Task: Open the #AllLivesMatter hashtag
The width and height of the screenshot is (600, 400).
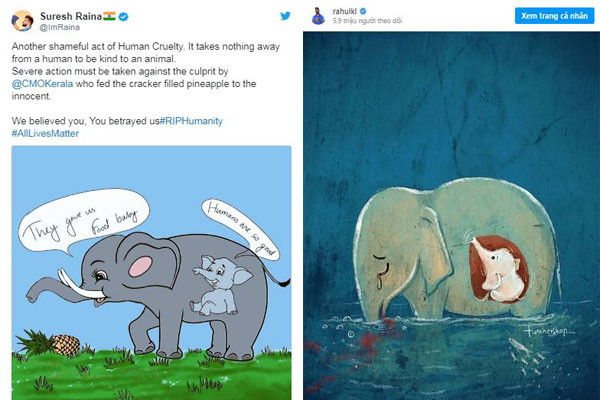Action: (48, 133)
